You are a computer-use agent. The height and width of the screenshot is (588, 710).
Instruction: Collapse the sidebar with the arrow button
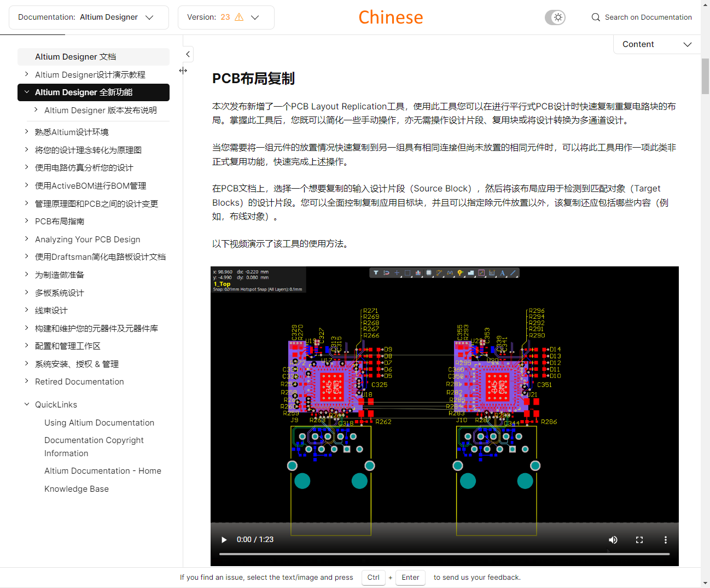188,54
